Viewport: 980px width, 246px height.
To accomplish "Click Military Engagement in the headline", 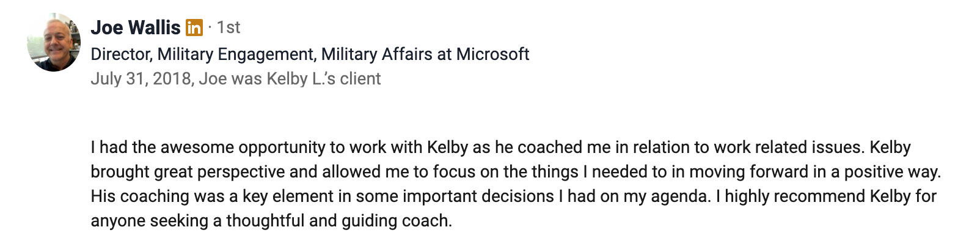I will click(x=235, y=54).
